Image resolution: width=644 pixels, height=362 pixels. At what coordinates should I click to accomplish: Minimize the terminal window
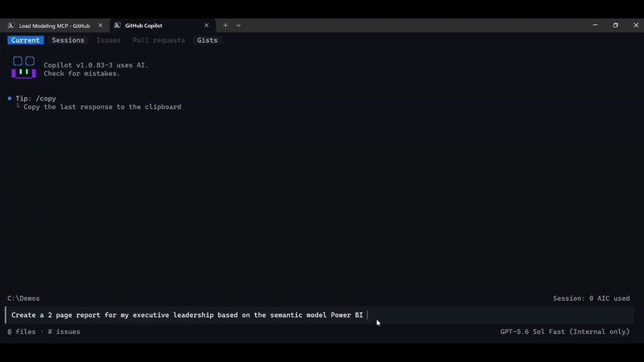pos(595,25)
